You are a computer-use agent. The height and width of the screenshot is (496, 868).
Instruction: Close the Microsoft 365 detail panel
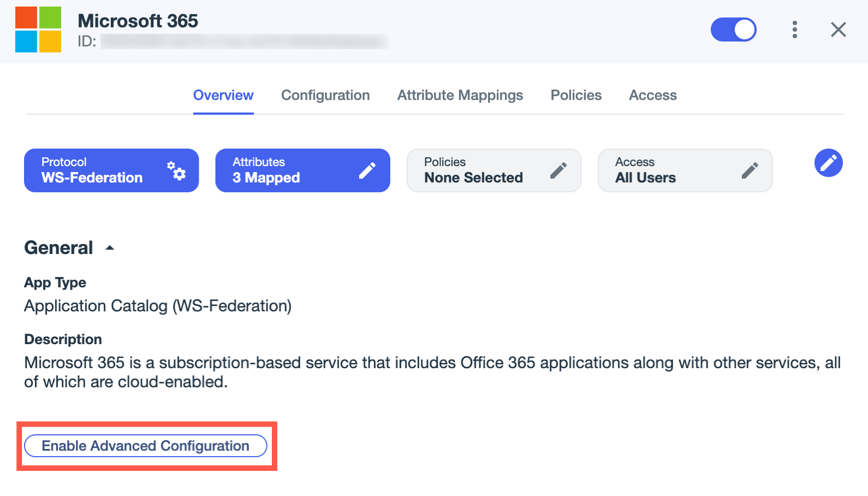(x=837, y=30)
